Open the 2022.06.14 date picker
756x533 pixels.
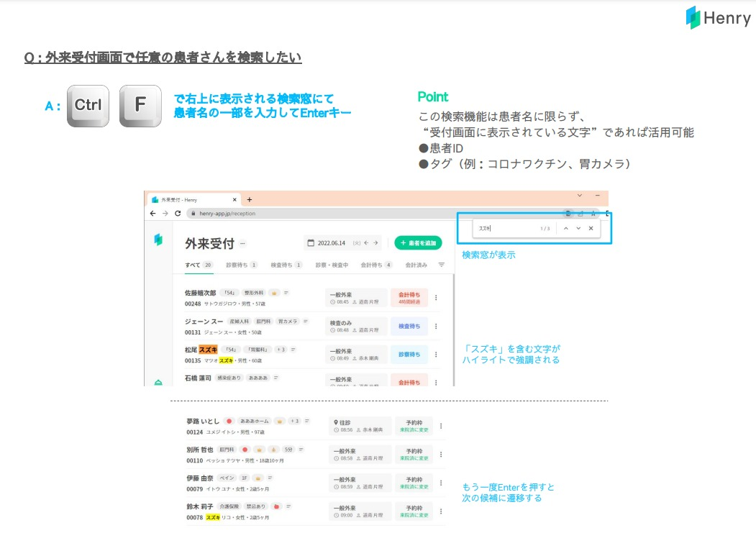pos(327,243)
